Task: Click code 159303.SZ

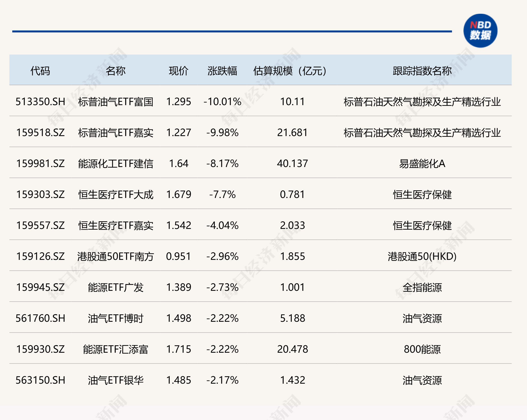Action: tap(41, 195)
